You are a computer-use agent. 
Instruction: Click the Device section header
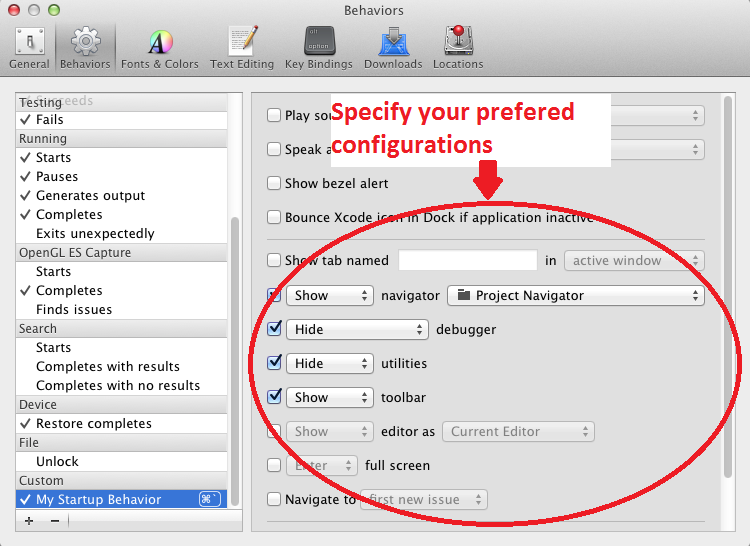click(121, 404)
